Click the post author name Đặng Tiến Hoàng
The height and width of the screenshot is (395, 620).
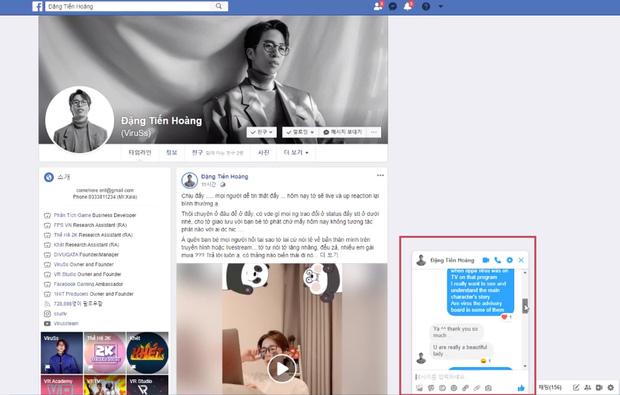(x=225, y=176)
